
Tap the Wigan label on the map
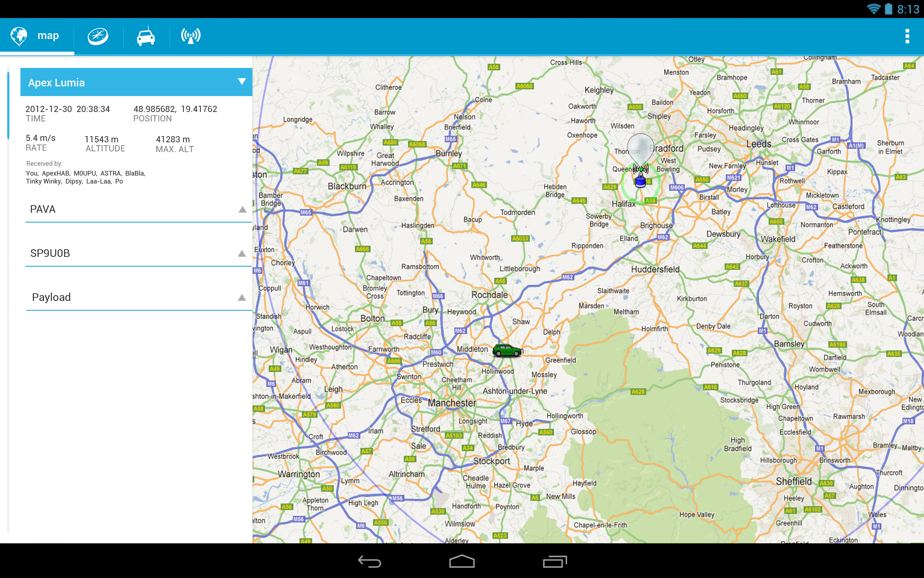[281, 350]
